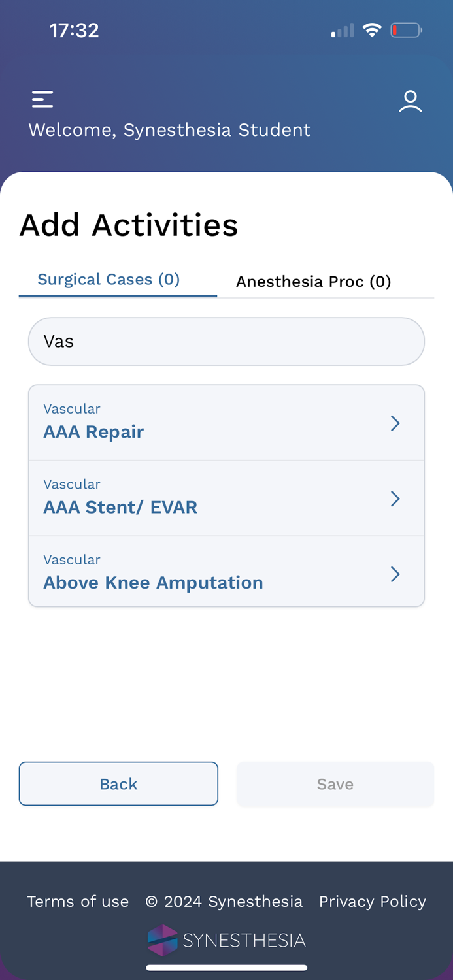
Task: Expand the AAA Stent/ EVAR entry
Action: (x=395, y=498)
